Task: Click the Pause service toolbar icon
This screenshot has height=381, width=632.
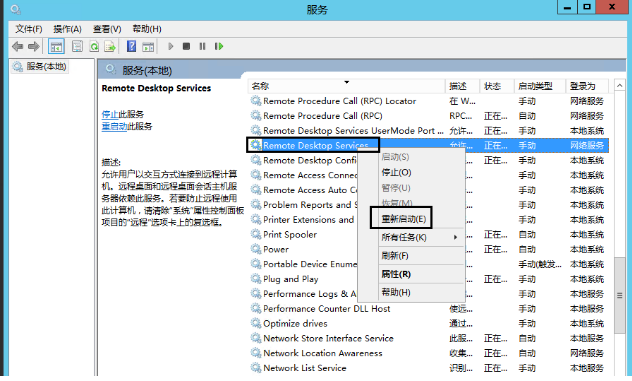Action: point(202,47)
